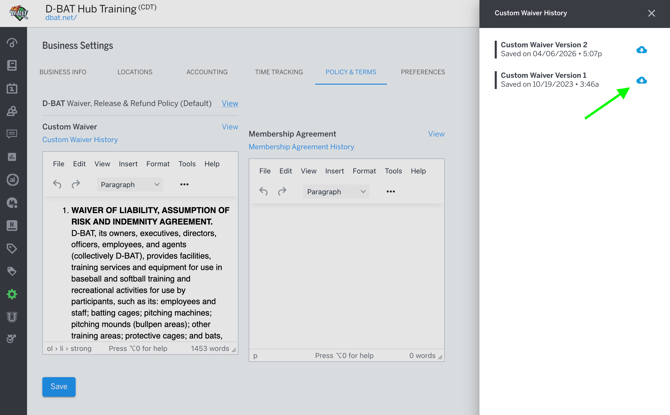Image resolution: width=670 pixels, height=415 pixels.
Task: Redo in the Membership Agreement editor
Action: tap(283, 191)
